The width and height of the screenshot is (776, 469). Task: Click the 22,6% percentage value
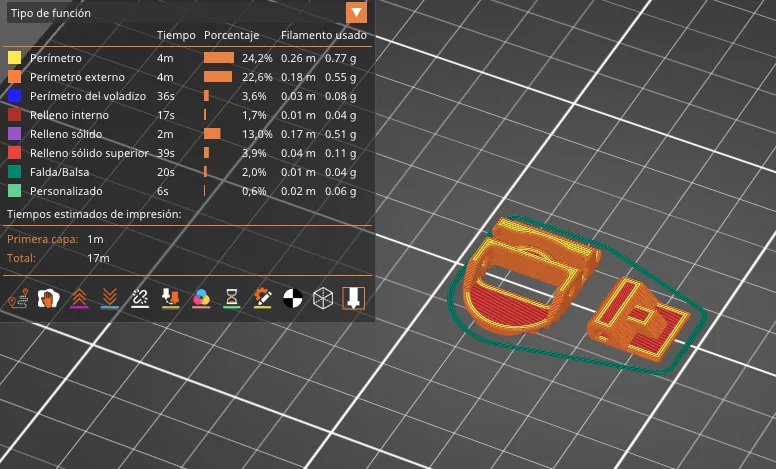click(257, 77)
